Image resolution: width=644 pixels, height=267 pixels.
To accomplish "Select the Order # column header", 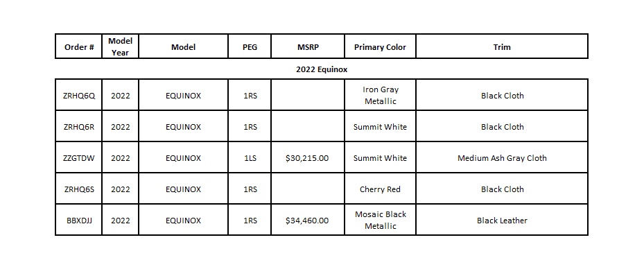I will click(x=79, y=46).
